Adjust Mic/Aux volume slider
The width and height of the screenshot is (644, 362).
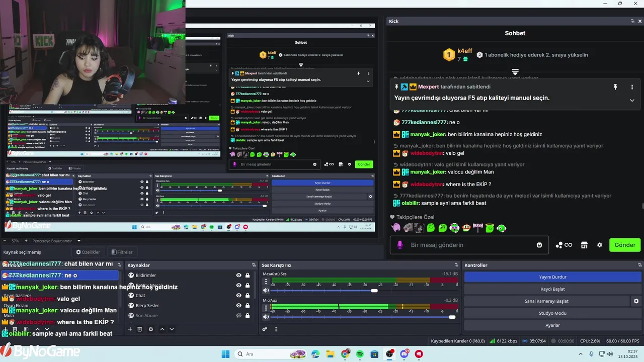452,317
